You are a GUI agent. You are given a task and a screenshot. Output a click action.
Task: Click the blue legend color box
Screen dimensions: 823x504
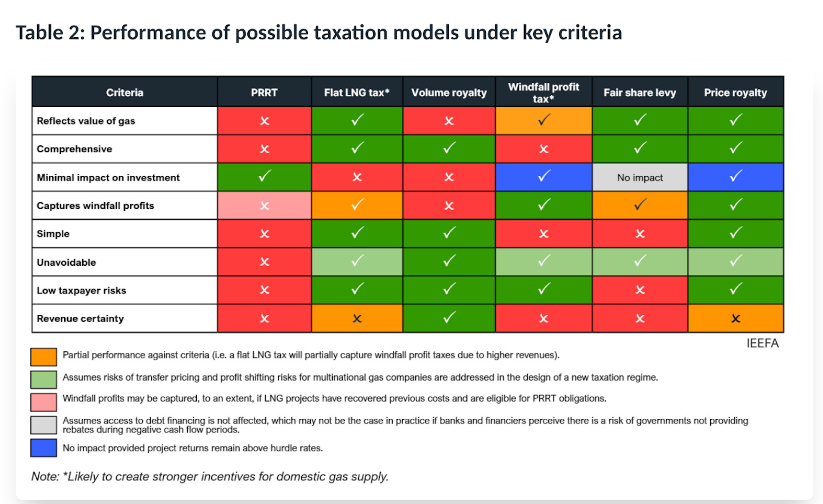coord(43,448)
